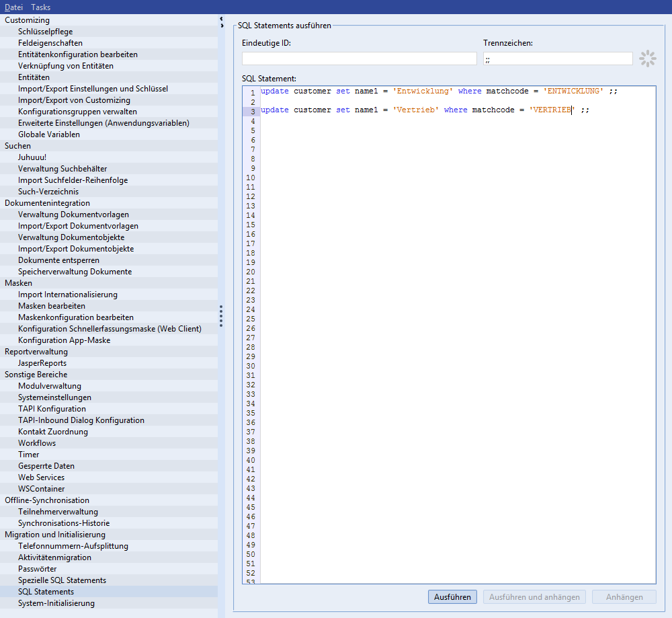This screenshot has width=672, height=618.
Task: Select Spezielle SQL Statements entry
Action: [x=62, y=580]
